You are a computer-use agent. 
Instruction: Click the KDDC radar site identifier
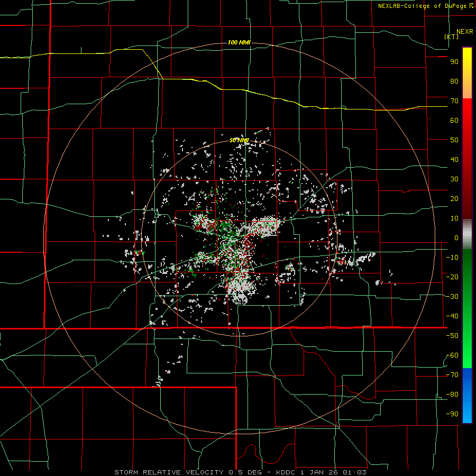pos(286,472)
